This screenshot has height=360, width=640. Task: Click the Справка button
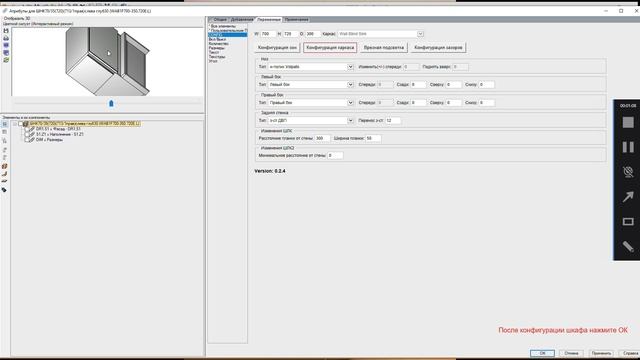(630, 353)
